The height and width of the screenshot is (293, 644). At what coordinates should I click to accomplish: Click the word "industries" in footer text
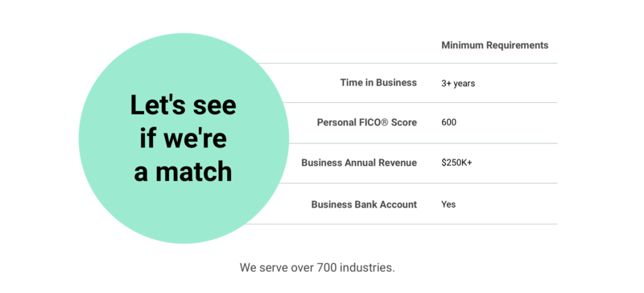(x=366, y=267)
